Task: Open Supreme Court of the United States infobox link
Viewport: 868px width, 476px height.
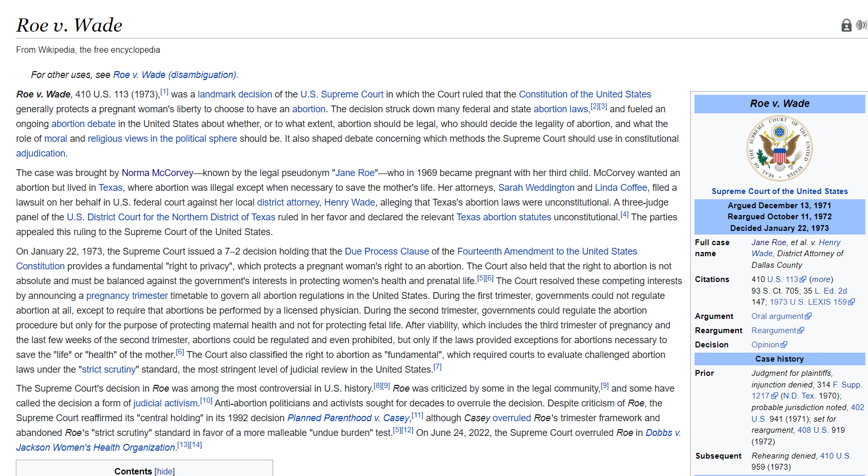Action: (x=779, y=191)
